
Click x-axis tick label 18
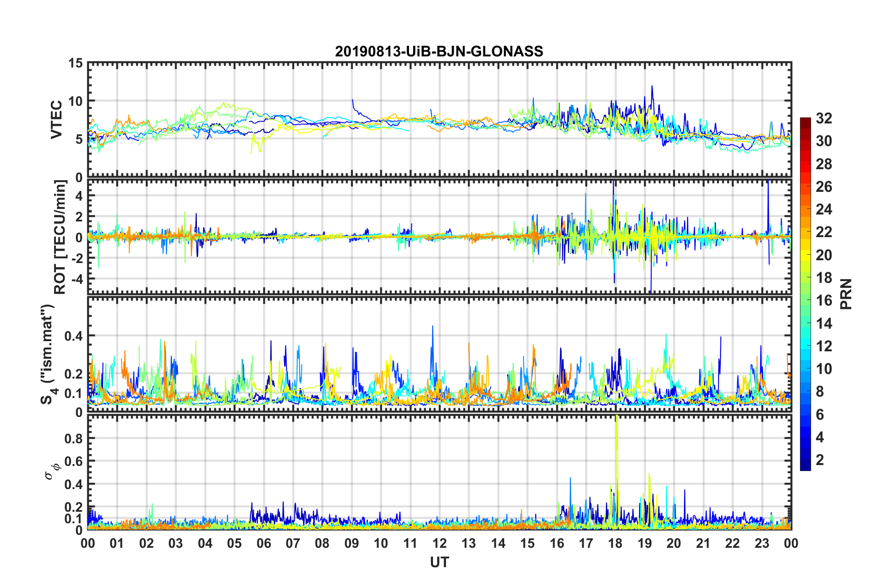pos(616,543)
